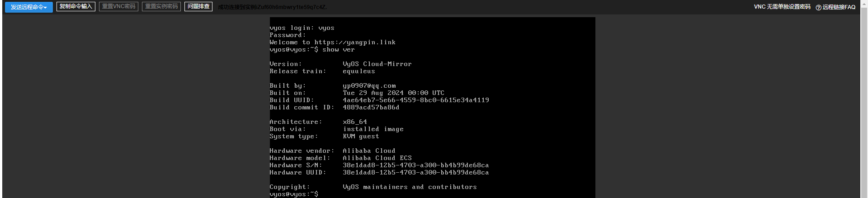
Task: Click the 重置VNC密码 button
Action: pyautogui.click(x=119, y=6)
